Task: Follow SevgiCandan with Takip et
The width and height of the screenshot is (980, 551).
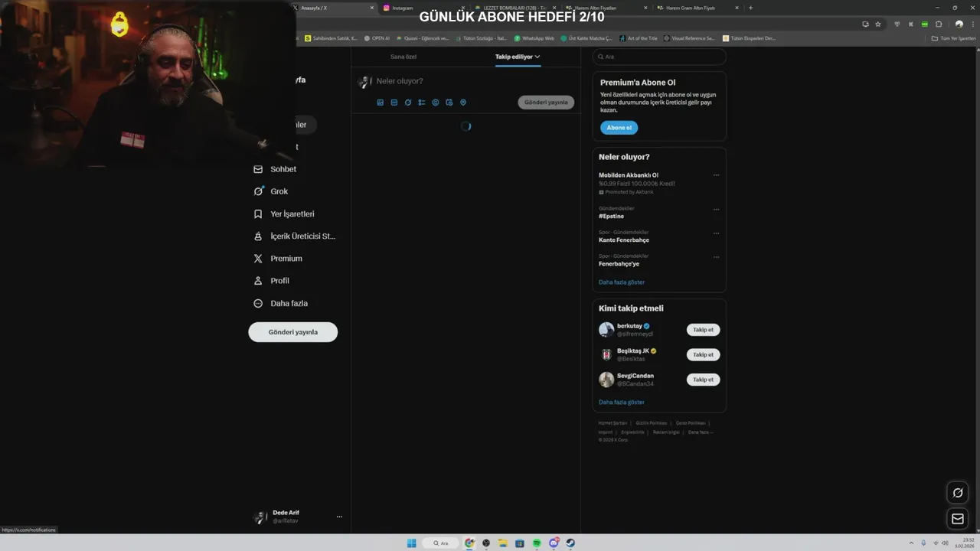Action: click(x=703, y=380)
